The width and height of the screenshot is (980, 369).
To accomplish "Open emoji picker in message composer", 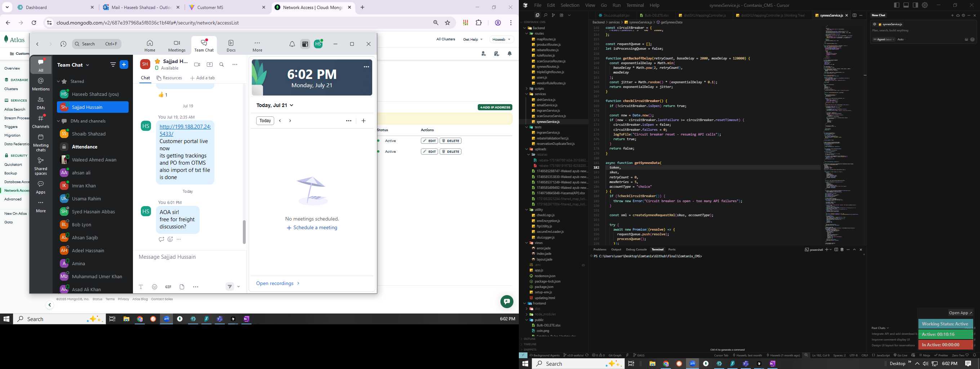I will pos(155,287).
